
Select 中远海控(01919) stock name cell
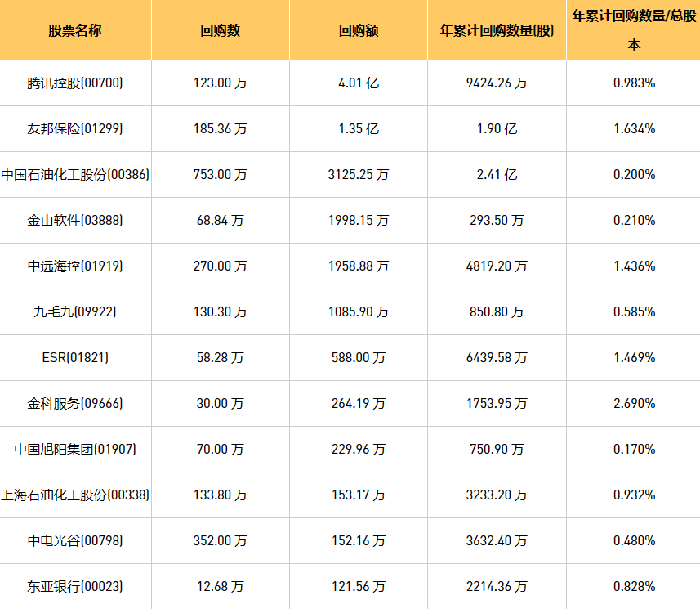tap(75, 266)
